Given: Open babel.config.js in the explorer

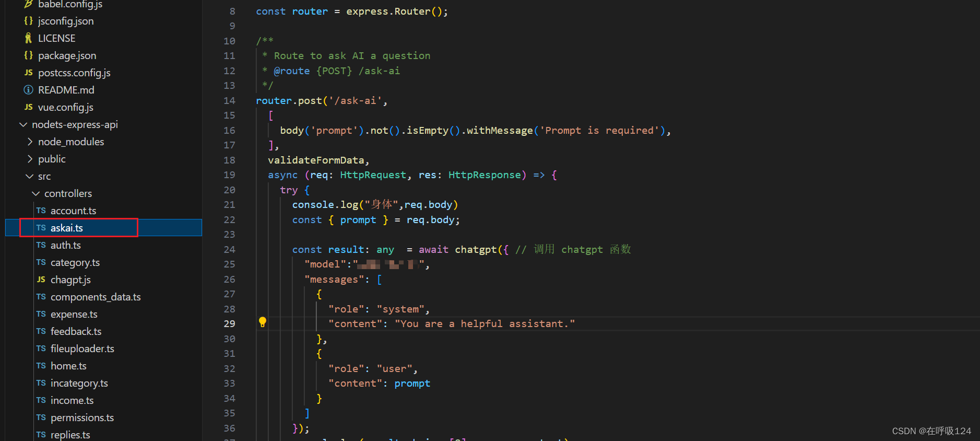Looking at the screenshot, I should tap(70, 4).
